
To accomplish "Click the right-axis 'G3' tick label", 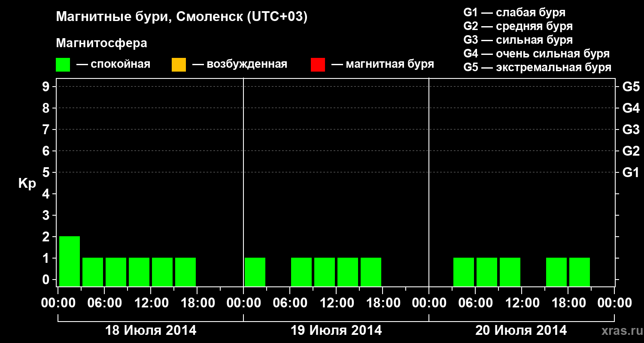I will [x=631, y=129].
